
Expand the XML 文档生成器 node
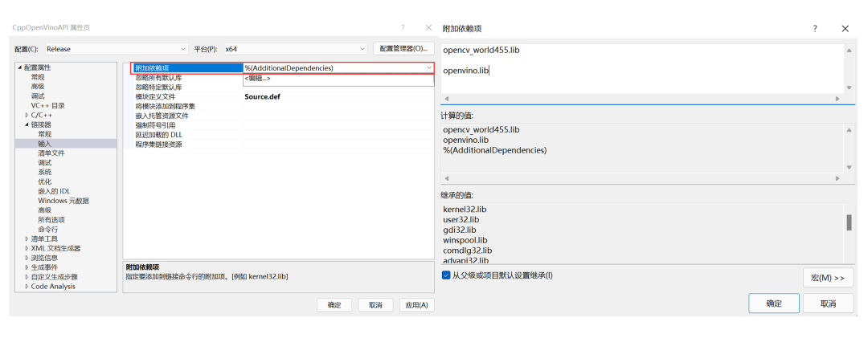[27, 248]
